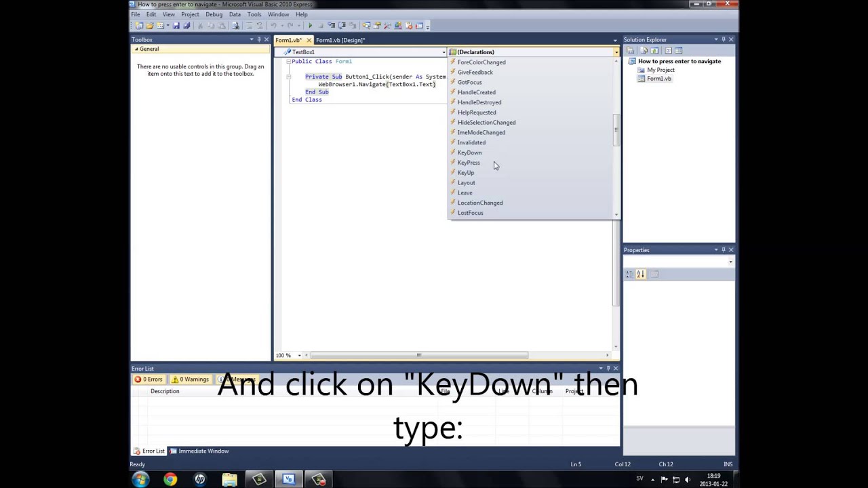
Task: Open the Properties object selector dropdown
Action: [730, 262]
